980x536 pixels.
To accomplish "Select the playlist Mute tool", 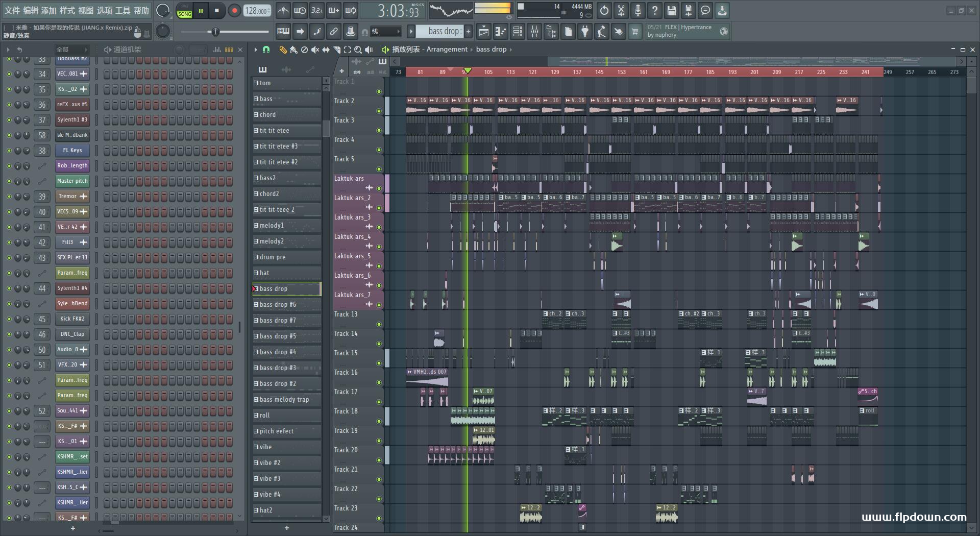I will click(x=315, y=50).
